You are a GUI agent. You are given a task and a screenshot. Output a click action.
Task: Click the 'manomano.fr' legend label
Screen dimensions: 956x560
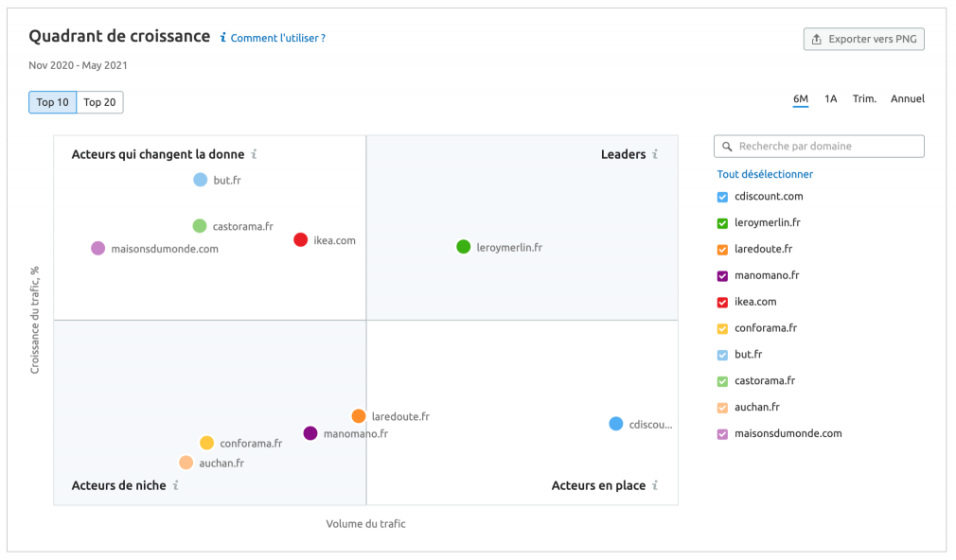[767, 275]
